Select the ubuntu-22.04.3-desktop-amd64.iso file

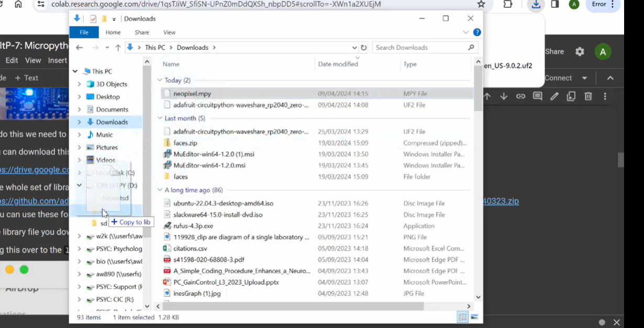[x=224, y=203]
